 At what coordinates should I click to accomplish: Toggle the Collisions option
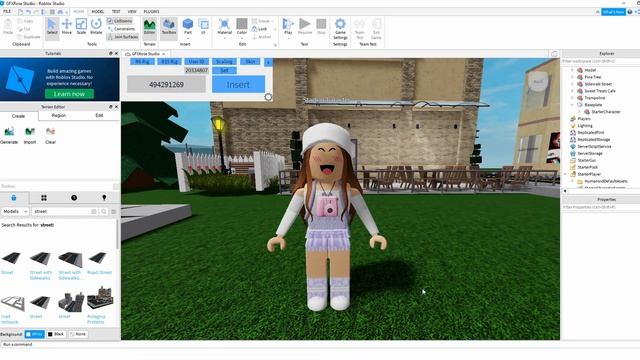pos(120,21)
